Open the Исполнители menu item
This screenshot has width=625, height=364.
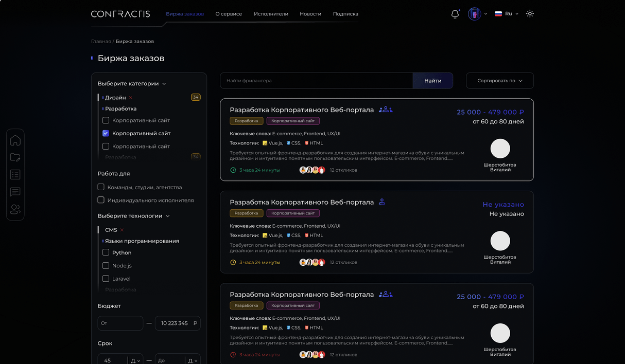click(x=271, y=14)
